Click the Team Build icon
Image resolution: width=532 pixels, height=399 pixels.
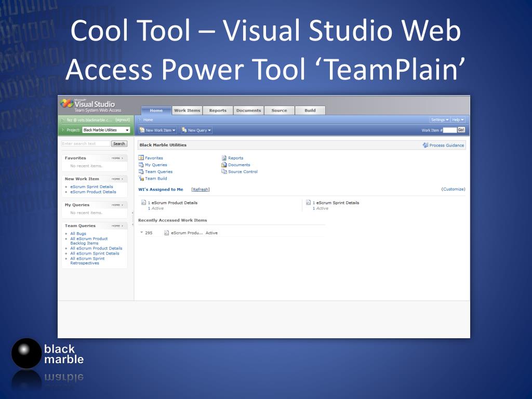click(x=141, y=179)
